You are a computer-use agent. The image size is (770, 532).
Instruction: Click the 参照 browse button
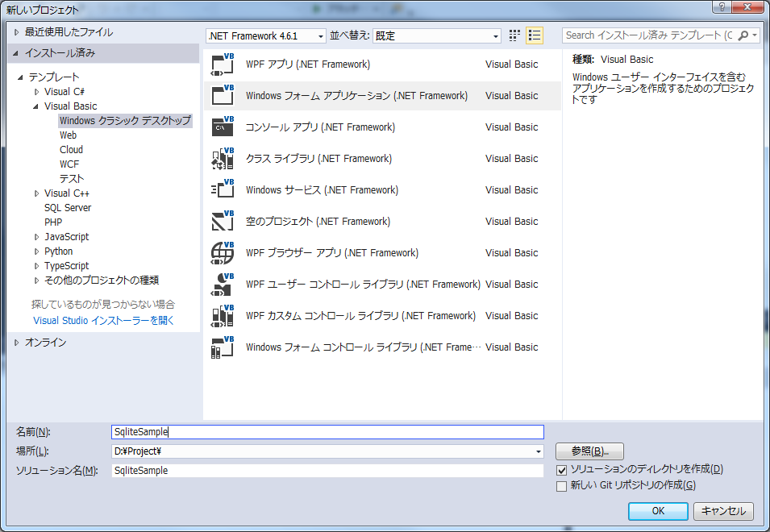pos(589,451)
